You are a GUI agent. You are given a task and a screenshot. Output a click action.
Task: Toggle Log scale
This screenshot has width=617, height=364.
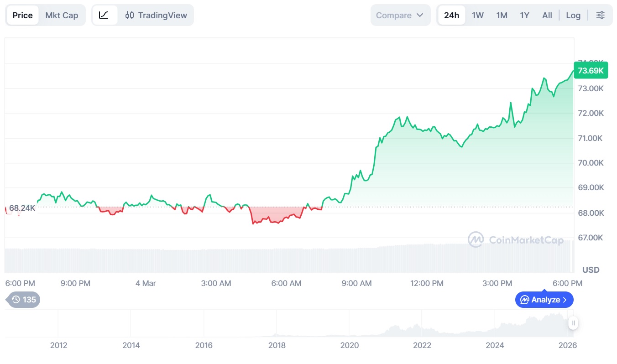click(x=573, y=15)
